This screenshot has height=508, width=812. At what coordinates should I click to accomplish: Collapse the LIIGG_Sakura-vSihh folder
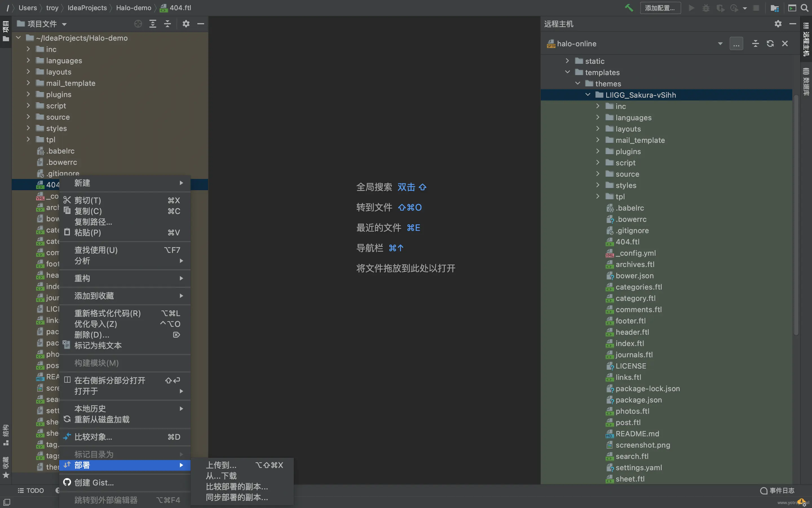[588, 95]
